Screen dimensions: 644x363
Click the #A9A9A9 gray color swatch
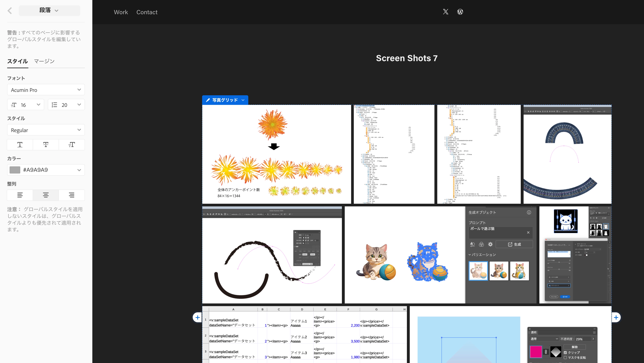(x=15, y=170)
